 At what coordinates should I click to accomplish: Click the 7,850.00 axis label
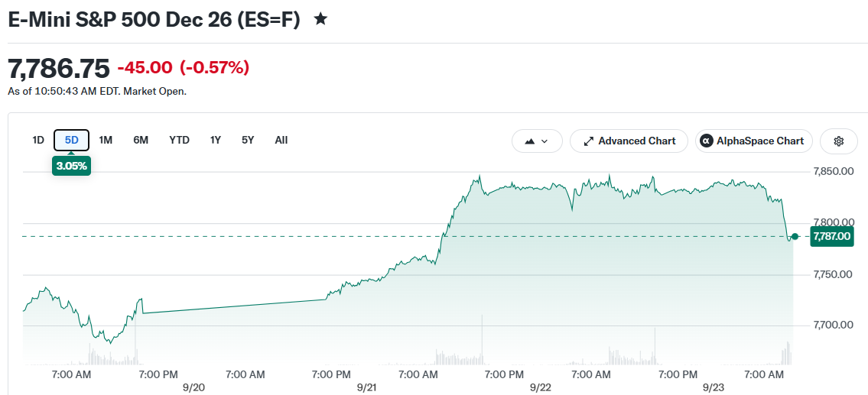pyautogui.click(x=833, y=171)
